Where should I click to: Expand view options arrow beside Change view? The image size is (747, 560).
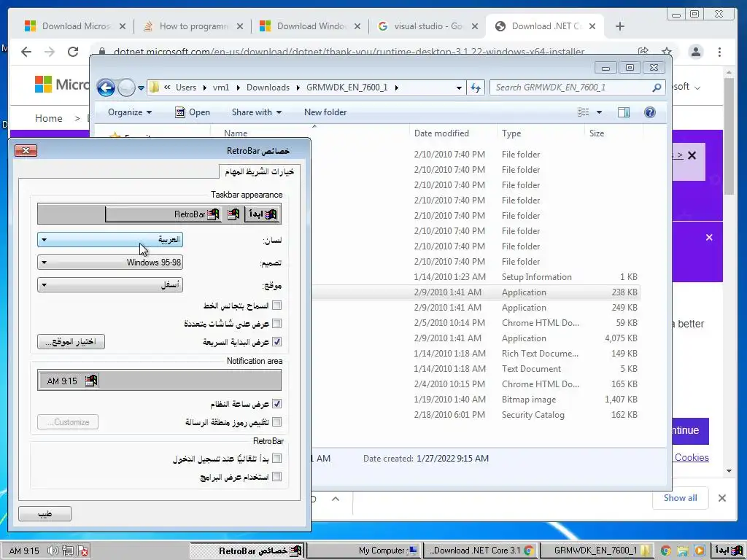click(599, 112)
